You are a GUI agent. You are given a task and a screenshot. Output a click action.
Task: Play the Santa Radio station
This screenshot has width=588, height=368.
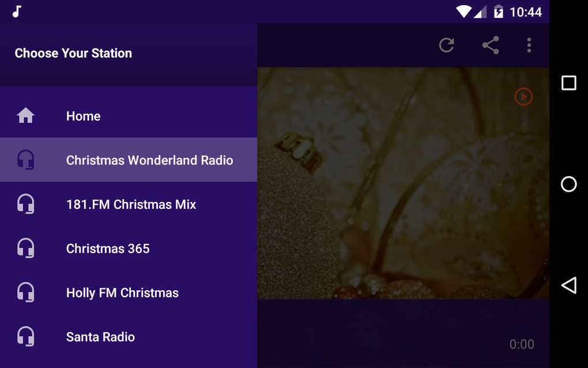(100, 337)
